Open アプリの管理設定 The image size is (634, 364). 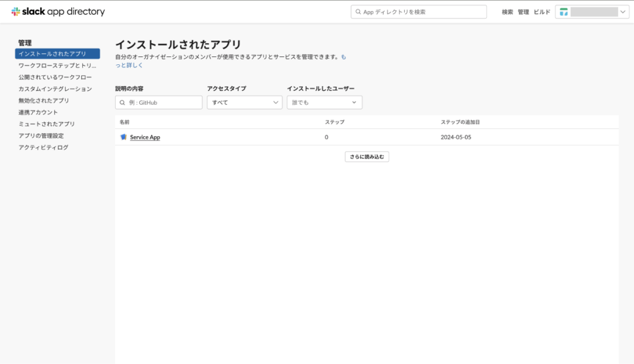click(x=41, y=136)
